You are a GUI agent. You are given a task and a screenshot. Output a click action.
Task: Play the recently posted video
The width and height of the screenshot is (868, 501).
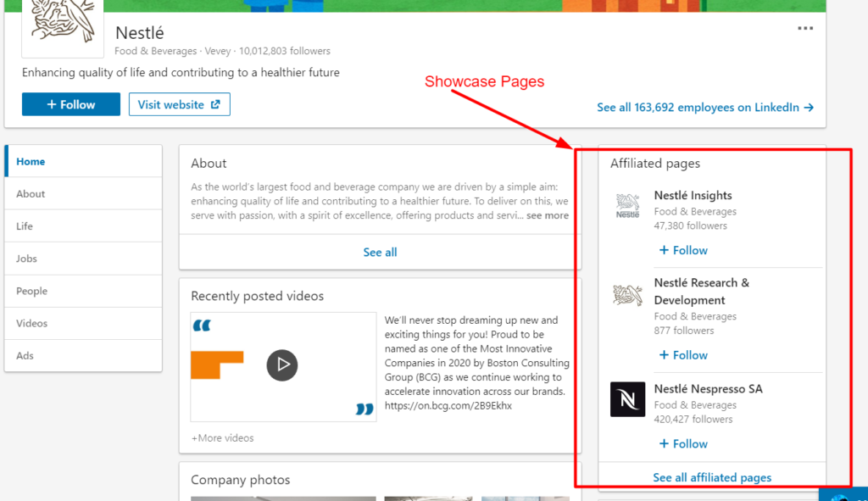click(282, 365)
